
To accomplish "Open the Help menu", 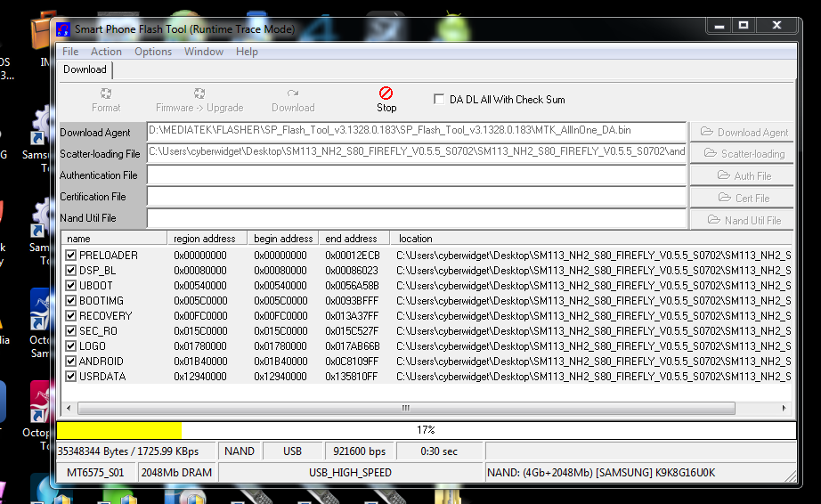I will 247,52.
